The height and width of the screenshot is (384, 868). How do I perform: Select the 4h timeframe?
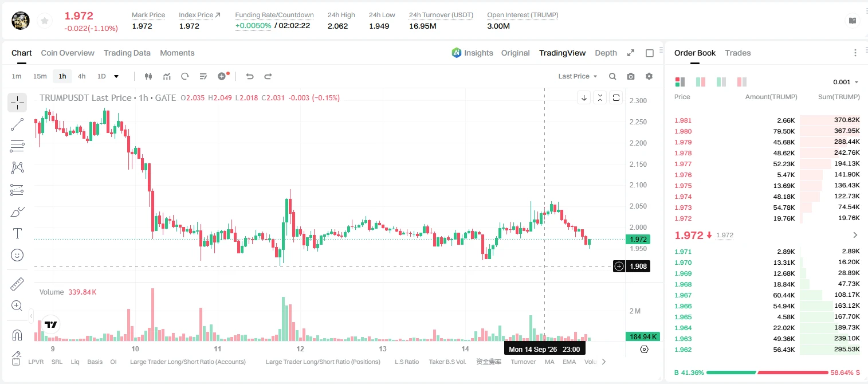[81, 76]
